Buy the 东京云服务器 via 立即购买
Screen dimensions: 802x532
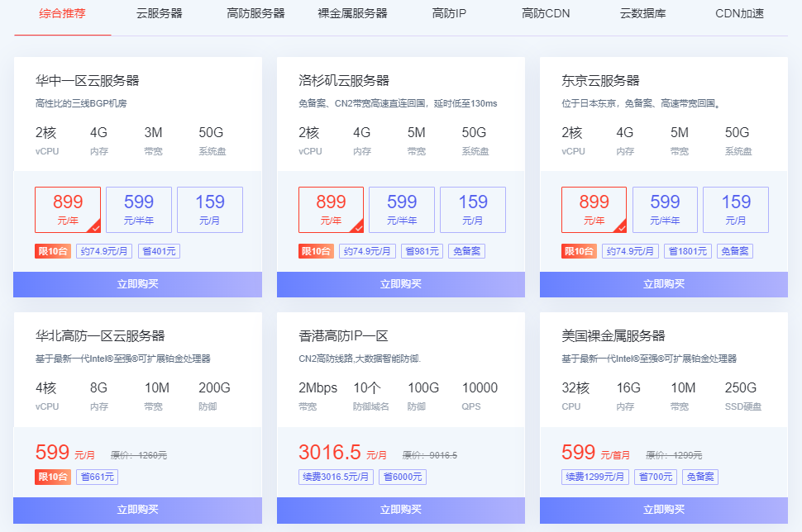tap(663, 284)
